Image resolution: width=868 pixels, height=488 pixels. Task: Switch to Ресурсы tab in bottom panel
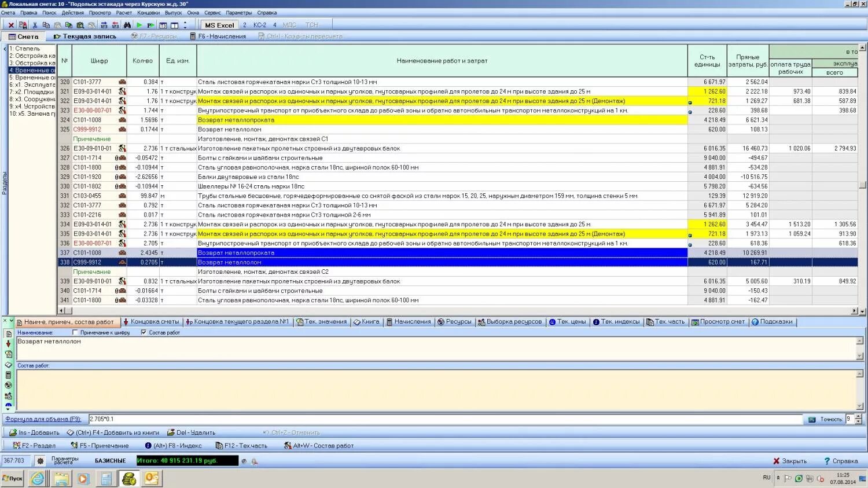point(454,322)
